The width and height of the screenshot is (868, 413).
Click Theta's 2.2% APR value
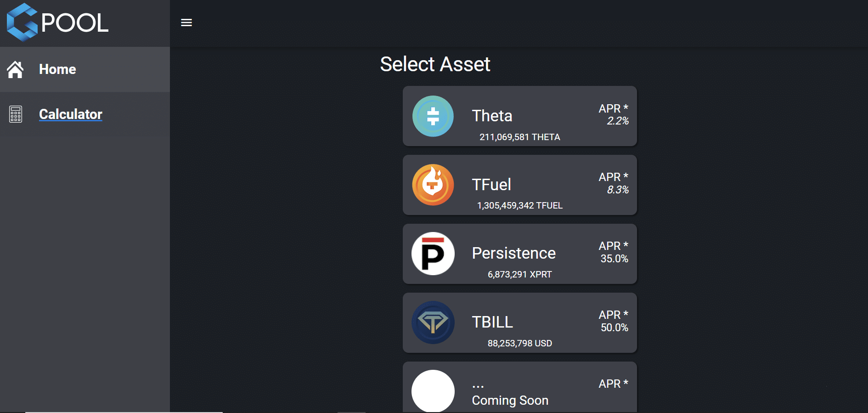coord(617,121)
